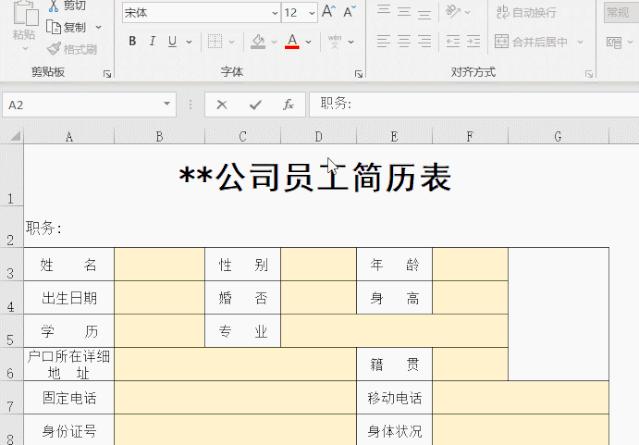This screenshot has width=639, height=445.
Task: Open the Merge & Center dropdown arrow
Action: coord(580,42)
